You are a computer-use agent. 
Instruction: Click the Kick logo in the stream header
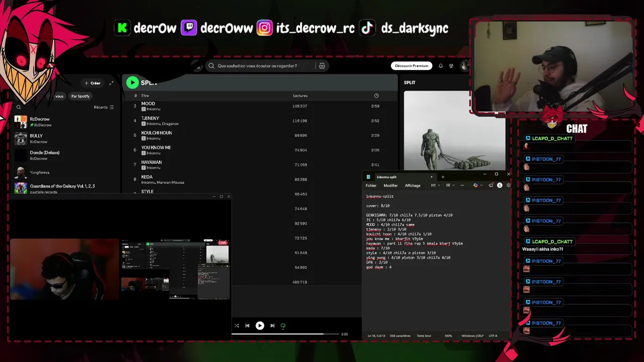[x=122, y=28]
